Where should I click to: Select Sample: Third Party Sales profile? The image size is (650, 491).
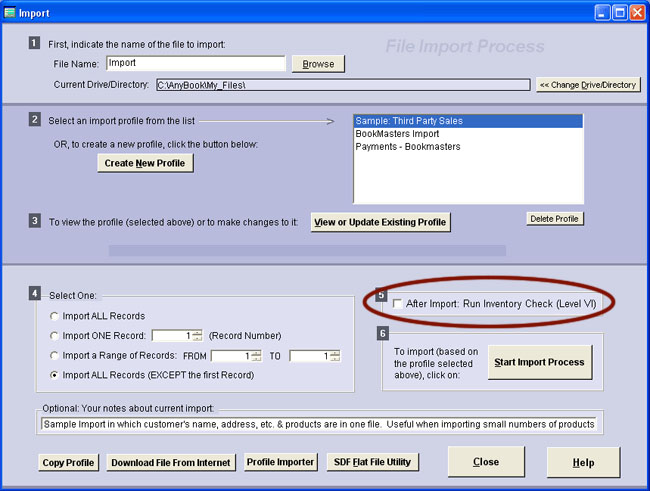tap(467, 121)
